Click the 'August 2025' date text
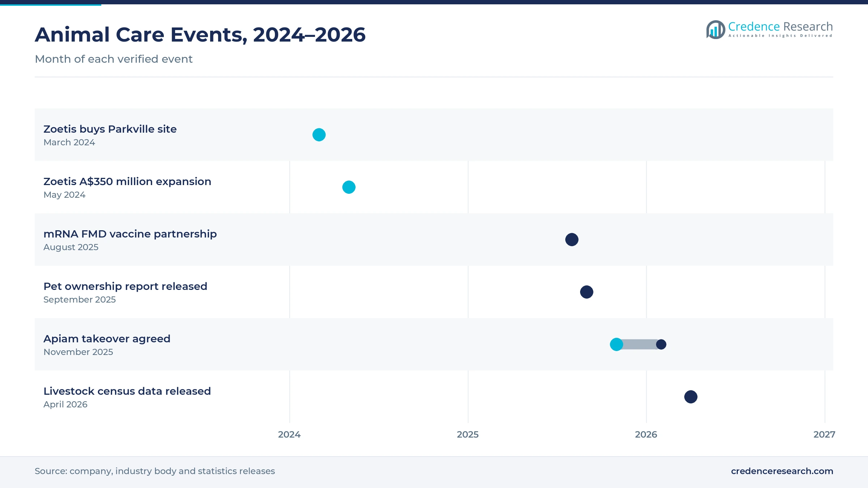The width and height of the screenshot is (868, 488). [71, 247]
